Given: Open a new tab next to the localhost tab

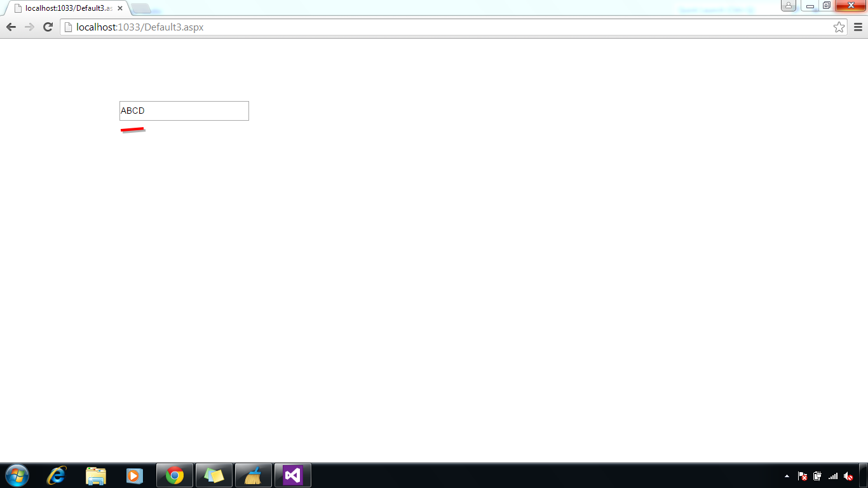Looking at the screenshot, I should click(x=141, y=9).
